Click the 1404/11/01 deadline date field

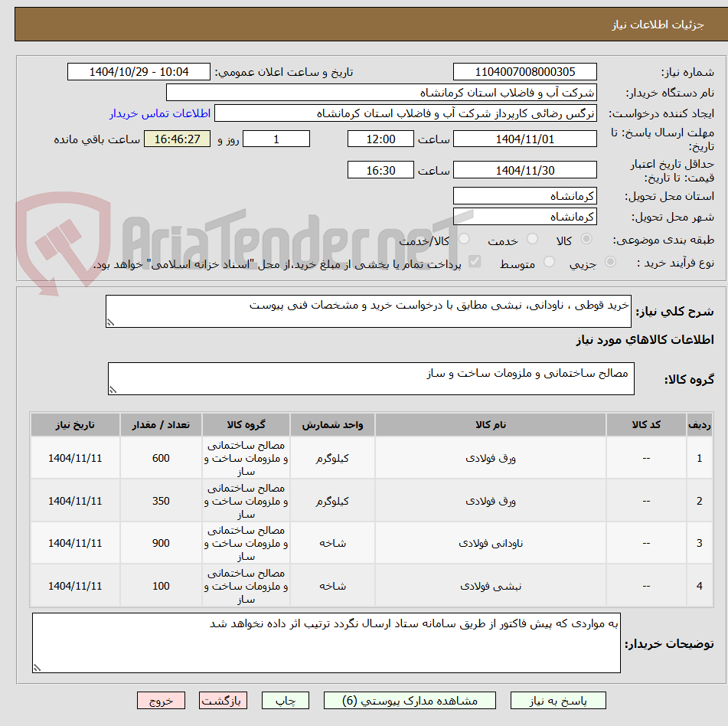(x=525, y=139)
